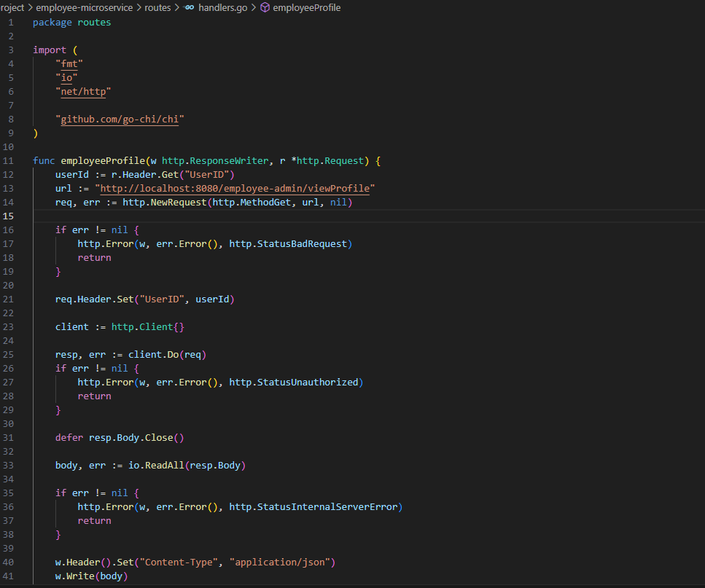Expand chevron after routes breadcrumb
Viewport: 705px width, 588px height.
point(176,7)
